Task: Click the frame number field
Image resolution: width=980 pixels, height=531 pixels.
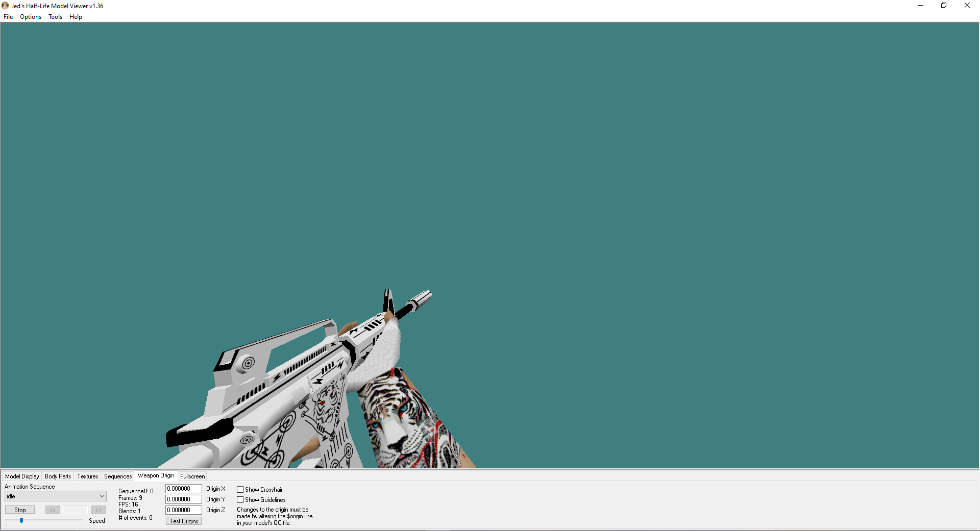Action: tap(76, 510)
